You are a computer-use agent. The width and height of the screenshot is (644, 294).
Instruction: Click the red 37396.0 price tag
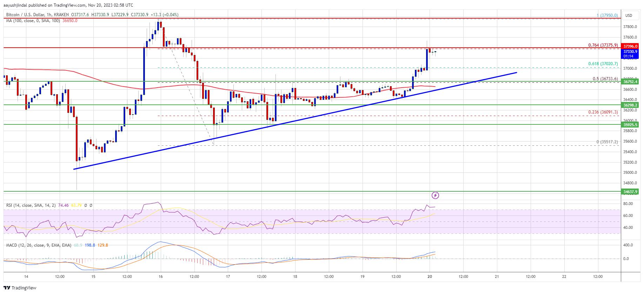click(x=630, y=46)
